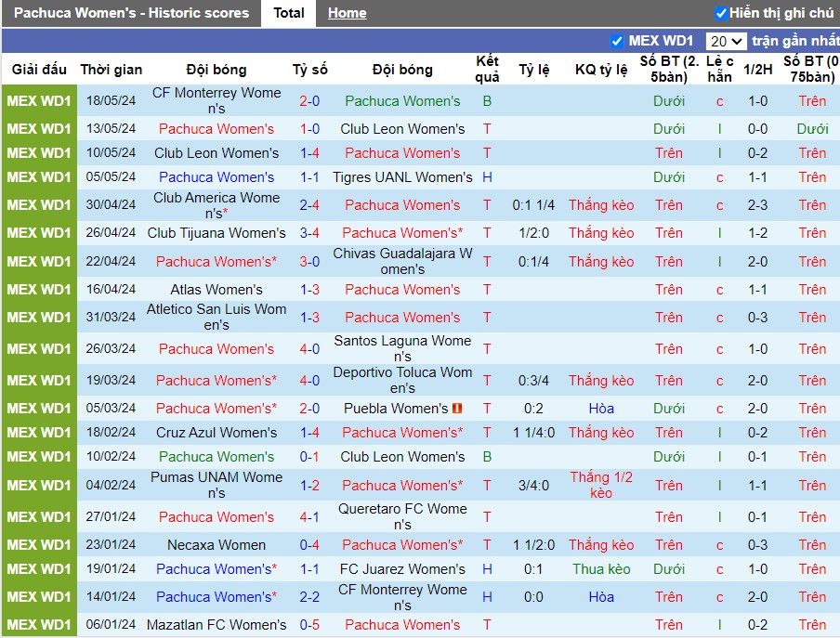Click the date 19/03/24
Viewport: 840px width, 638px height.
point(111,381)
